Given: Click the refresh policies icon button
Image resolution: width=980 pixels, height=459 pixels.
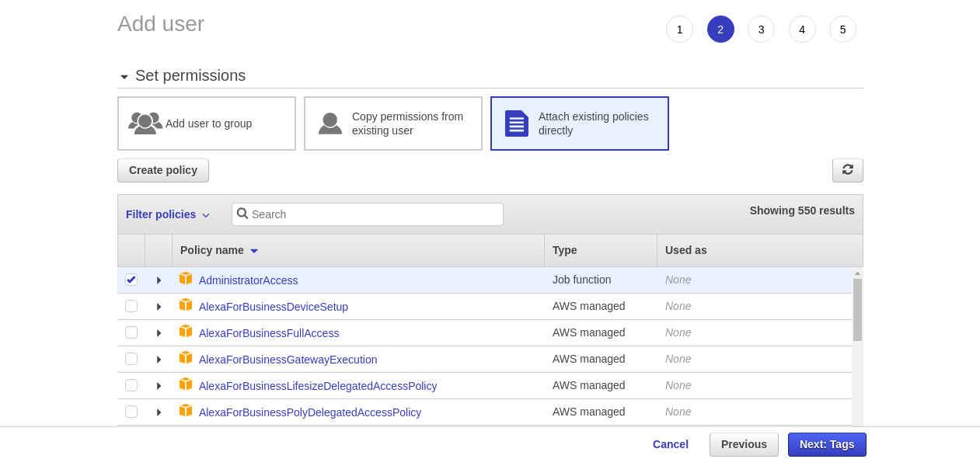Looking at the screenshot, I should click(847, 169).
